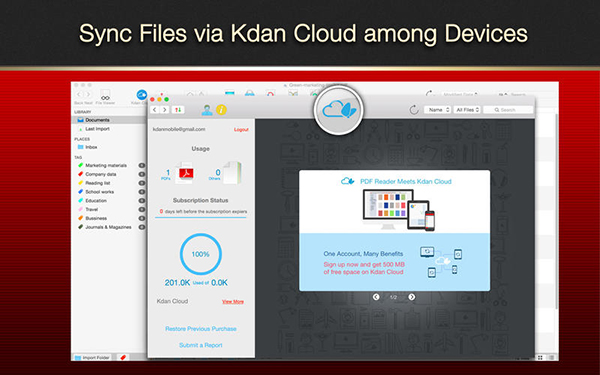Click the upload/download transfer arrows icon
Image resolution: width=600 pixels, height=375 pixels.
[178, 110]
